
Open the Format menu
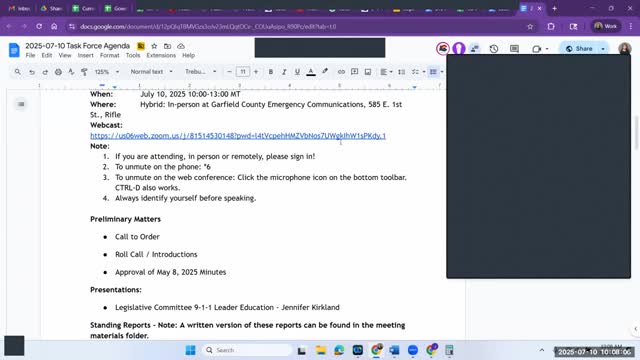(109, 55)
